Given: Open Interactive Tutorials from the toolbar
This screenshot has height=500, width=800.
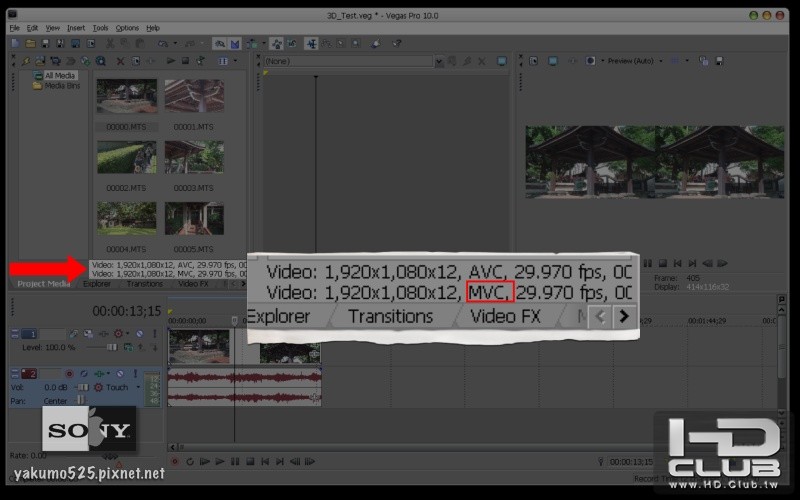Looking at the screenshot, I should pos(377,44).
